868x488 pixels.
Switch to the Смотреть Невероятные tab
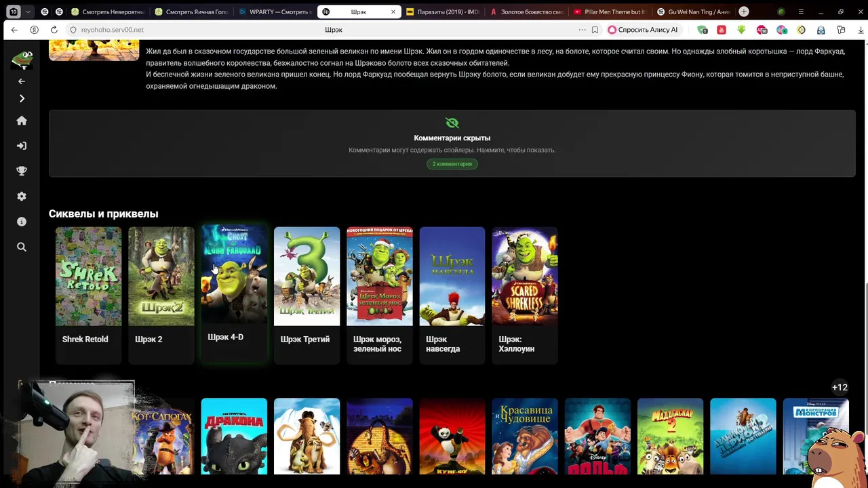point(108,12)
